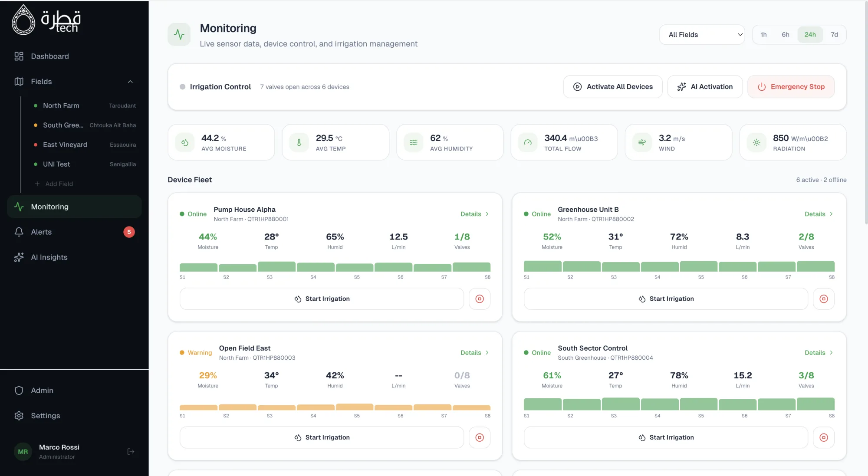The image size is (868, 476).
Task: Select the 7d time range
Action: pyautogui.click(x=834, y=35)
